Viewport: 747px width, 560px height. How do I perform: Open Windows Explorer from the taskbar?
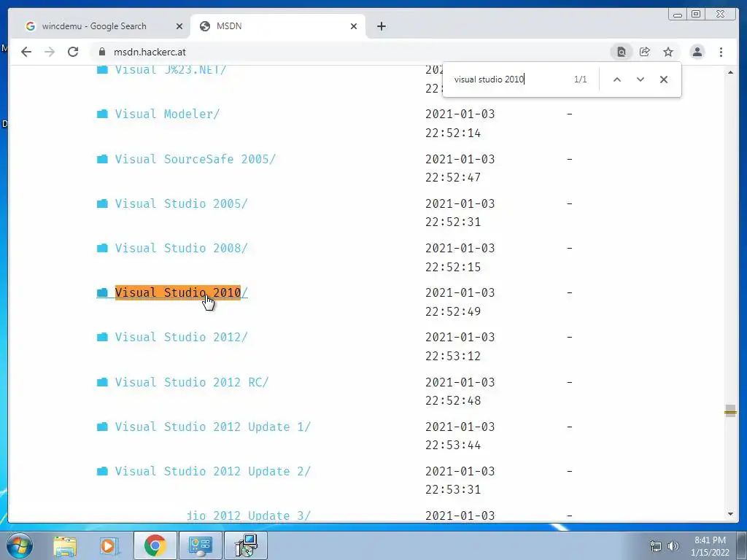(x=65, y=545)
